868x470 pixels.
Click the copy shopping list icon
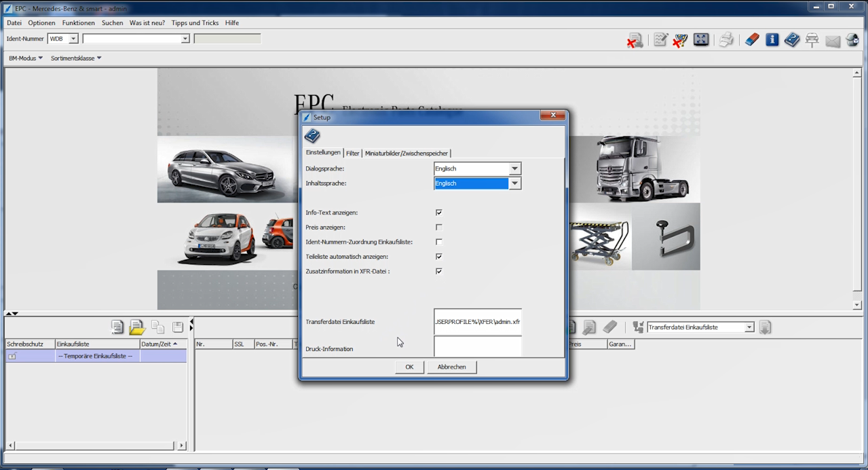(x=157, y=327)
